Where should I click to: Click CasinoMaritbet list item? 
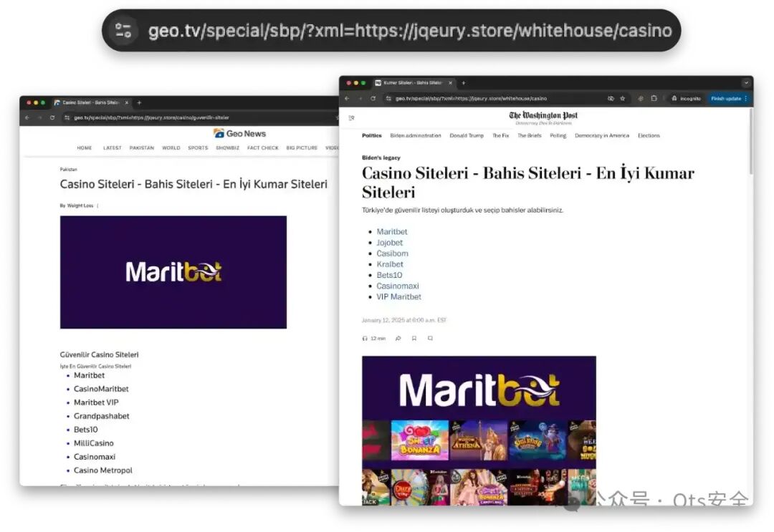[x=101, y=389]
